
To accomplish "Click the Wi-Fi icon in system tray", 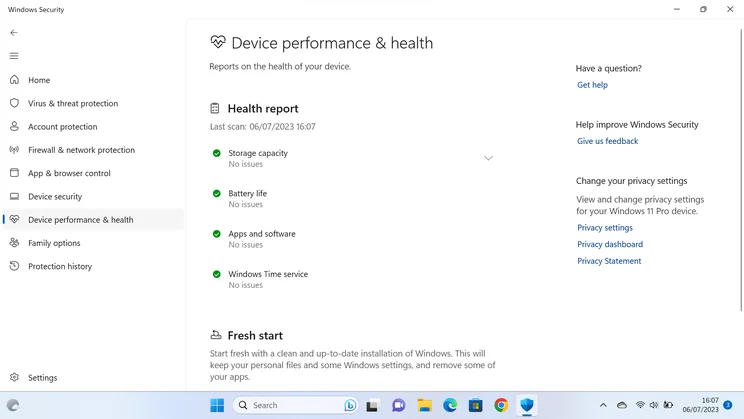I will [640, 405].
